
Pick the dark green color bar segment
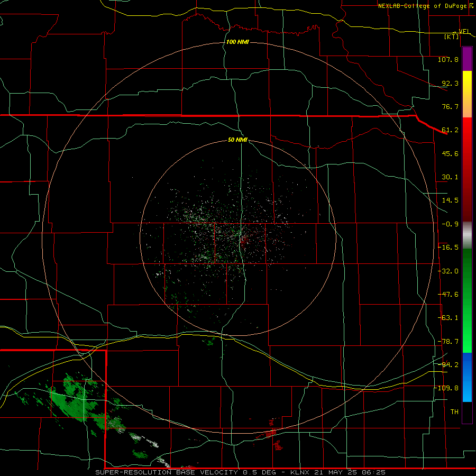tap(467, 273)
